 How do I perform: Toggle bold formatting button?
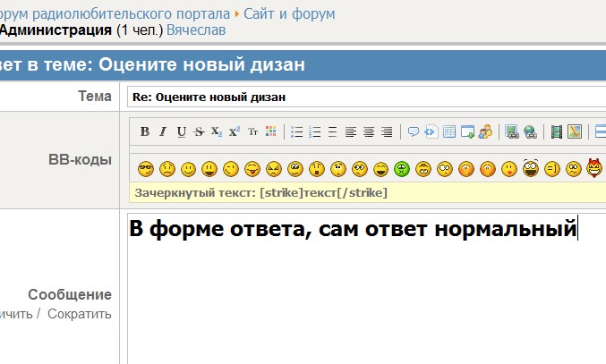pyautogui.click(x=144, y=131)
